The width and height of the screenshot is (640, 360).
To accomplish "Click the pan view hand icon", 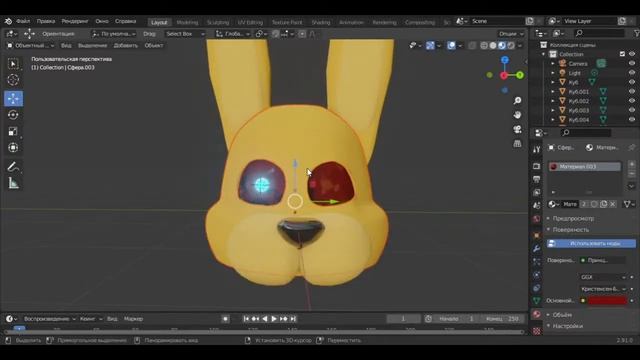I will coord(518,115).
